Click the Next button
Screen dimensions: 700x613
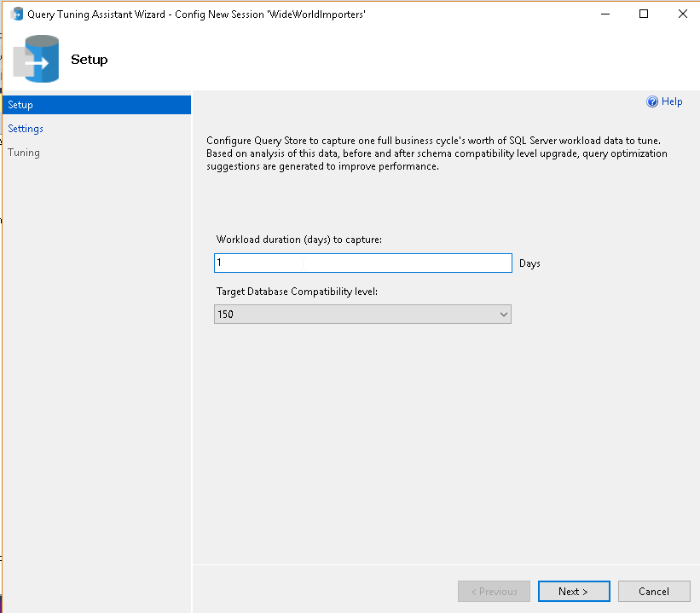(x=573, y=592)
